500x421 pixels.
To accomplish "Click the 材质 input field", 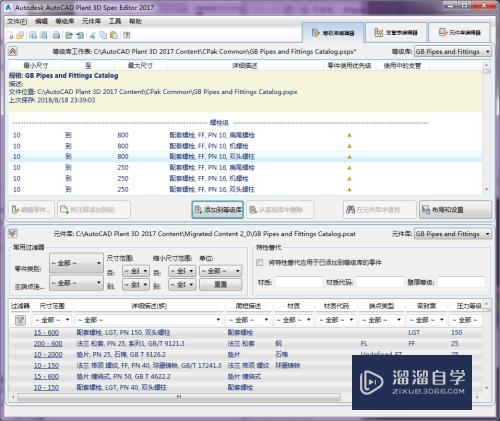I will (x=299, y=282).
